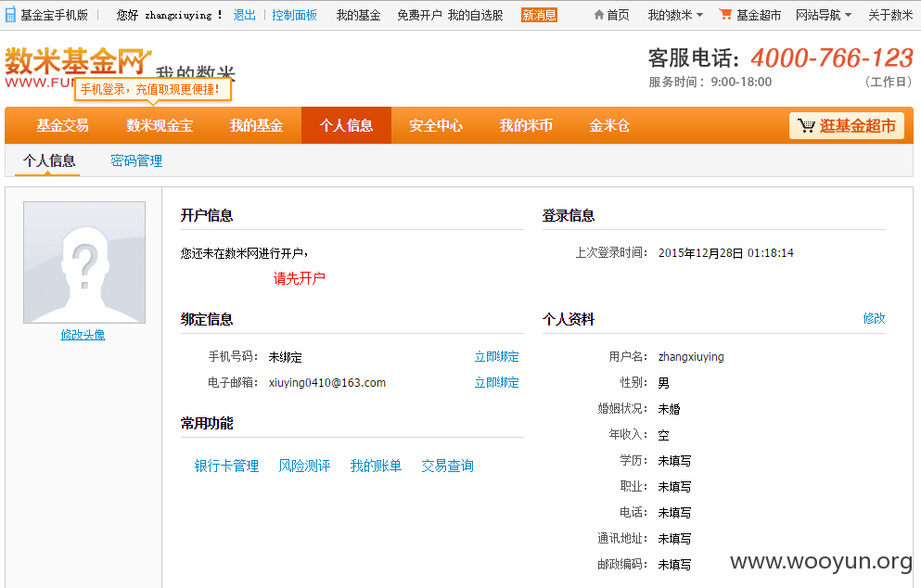Expand the 网站导航 dropdown menu
921x588 pixels.
(823, 15)
